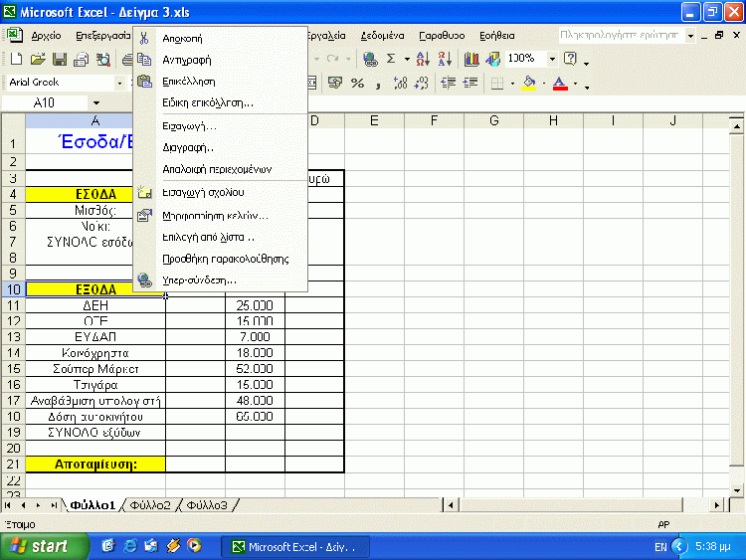Click first sheet navigation arrow
The height and width of the screenshot is (560, 746).
coord(8,505)
